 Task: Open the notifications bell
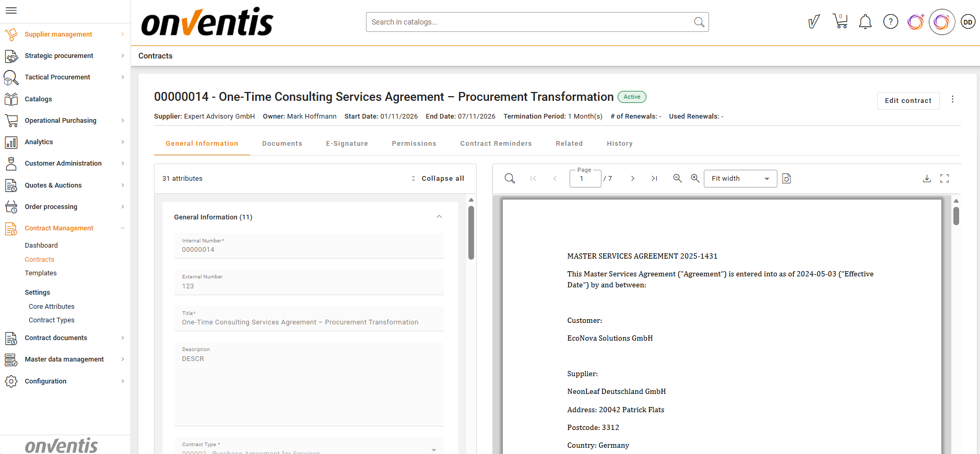tap(865, 22)
